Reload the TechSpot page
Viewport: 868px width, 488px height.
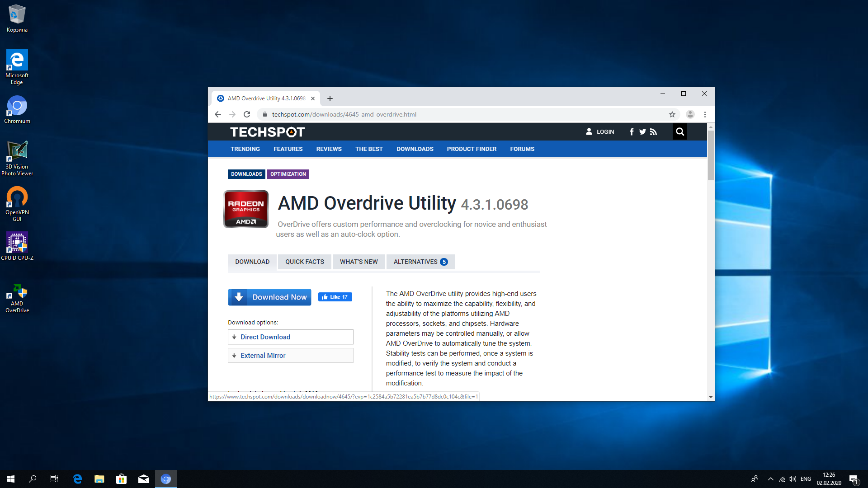tap(247, 114)
